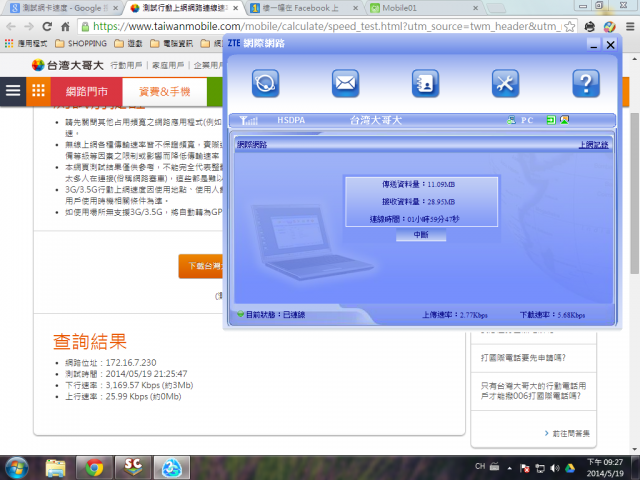Go to Chrome home page icon
Image resolution: width=640 pixels, height=480 pixels.
[65, 27]
